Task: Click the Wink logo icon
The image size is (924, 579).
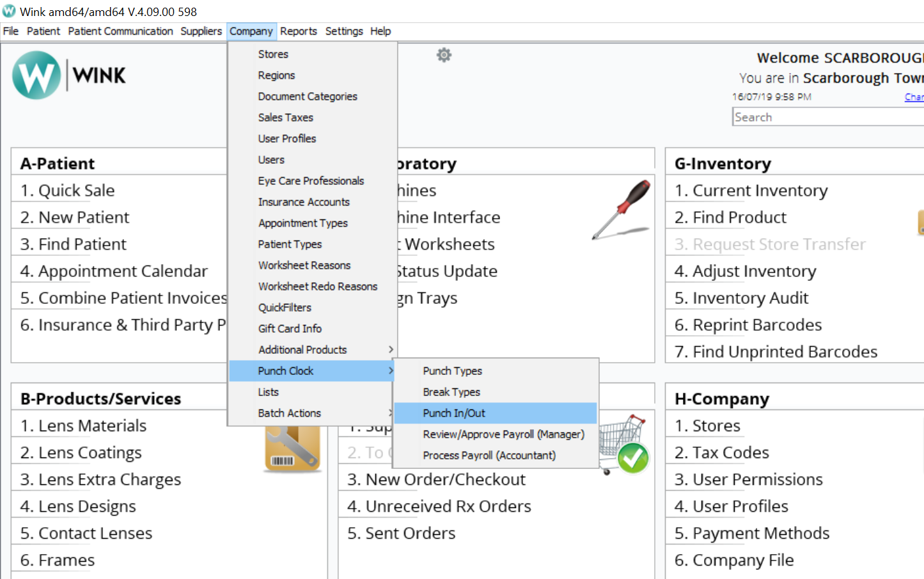Action: pyautogui.click(x=36, y=75)
